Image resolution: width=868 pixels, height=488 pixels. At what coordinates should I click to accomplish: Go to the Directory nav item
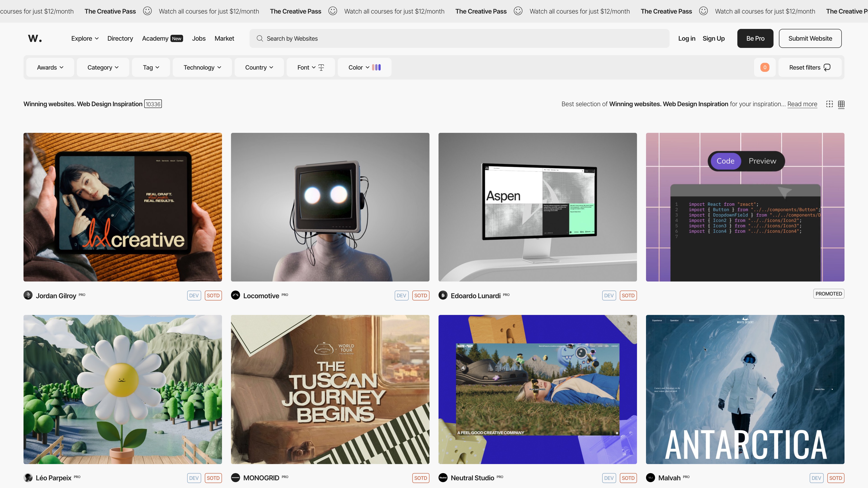point(120,38)
